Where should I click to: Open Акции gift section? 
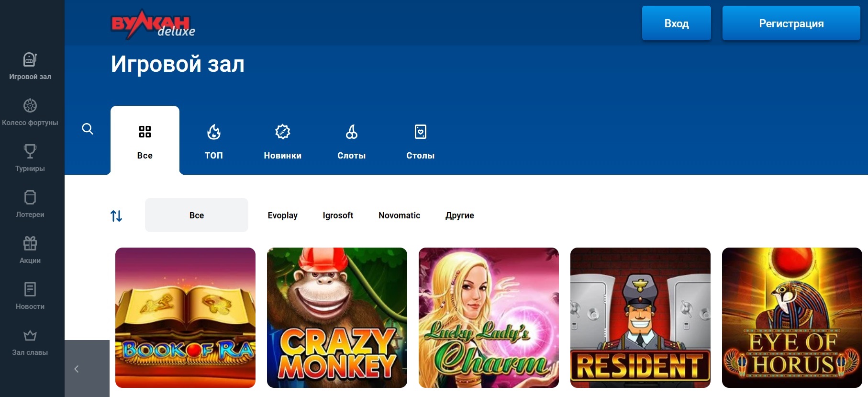click(30, 250)
